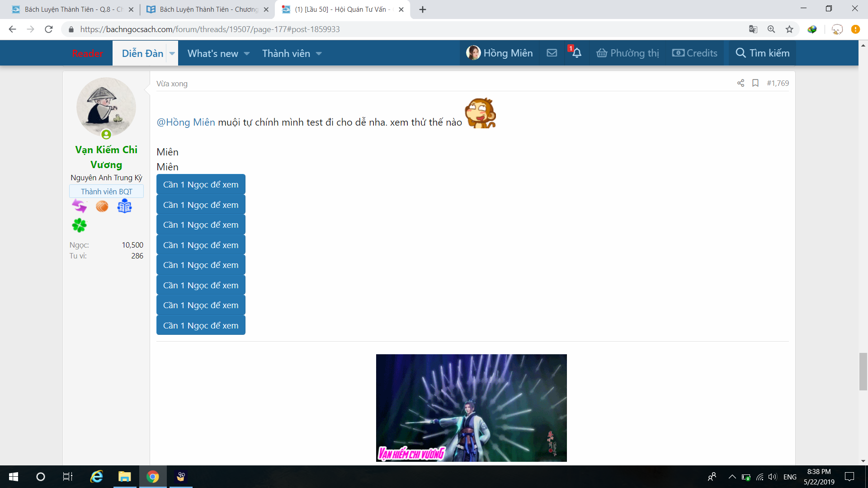868x488 pixels.
Task: Expand the Diễn Đàn dropdown arrow
Action: [172, 53]
